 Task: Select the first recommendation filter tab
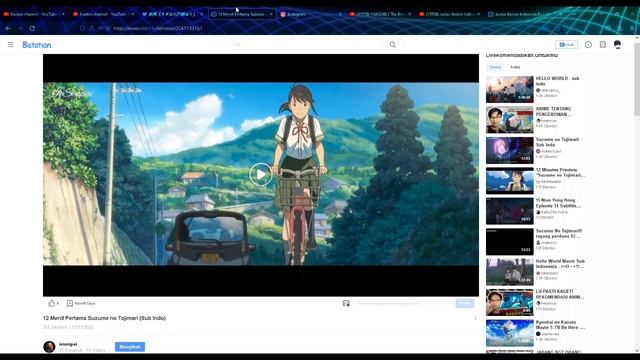tap(495, 67)
